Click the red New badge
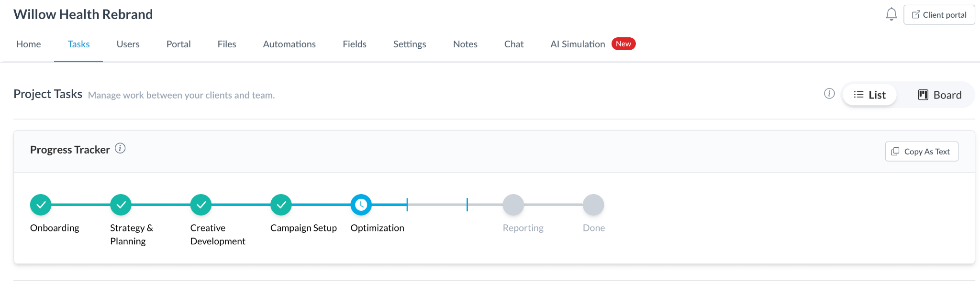The height and width of the screenshot is (284, 980). (624, 44)
